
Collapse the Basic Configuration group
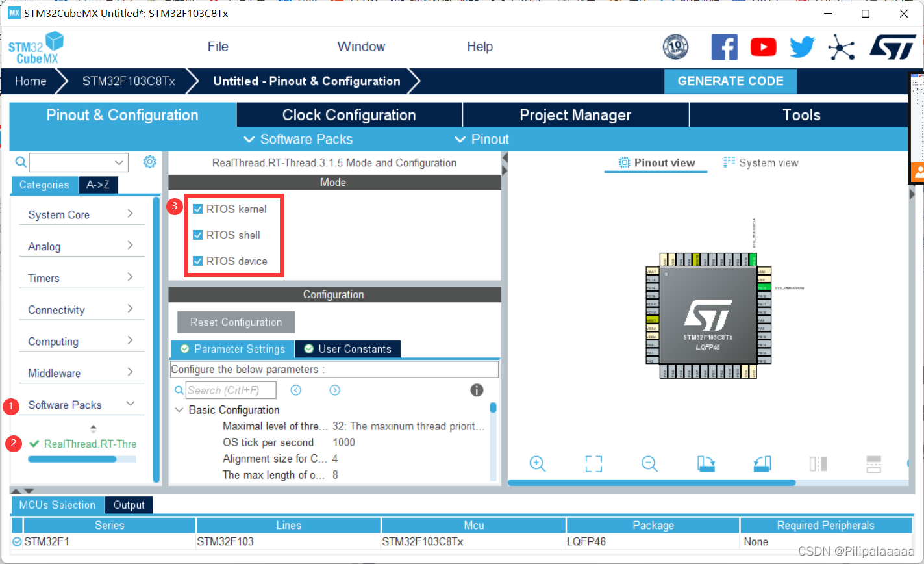tap(179, 410)
